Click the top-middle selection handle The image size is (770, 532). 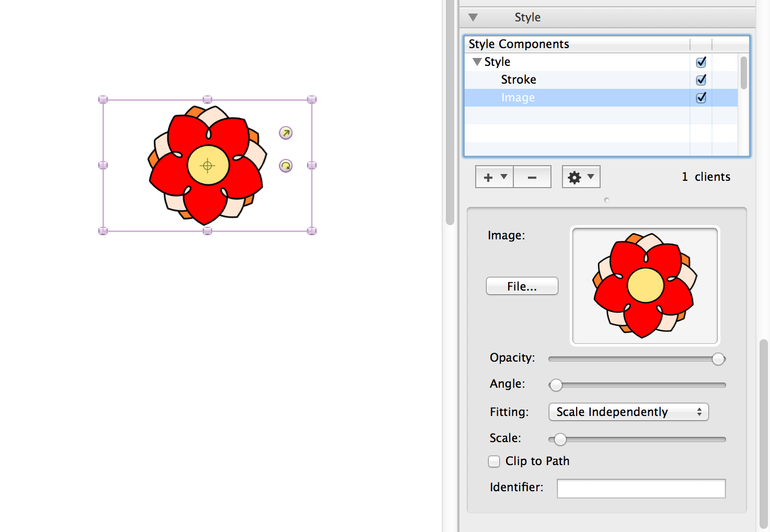[208, 99]
